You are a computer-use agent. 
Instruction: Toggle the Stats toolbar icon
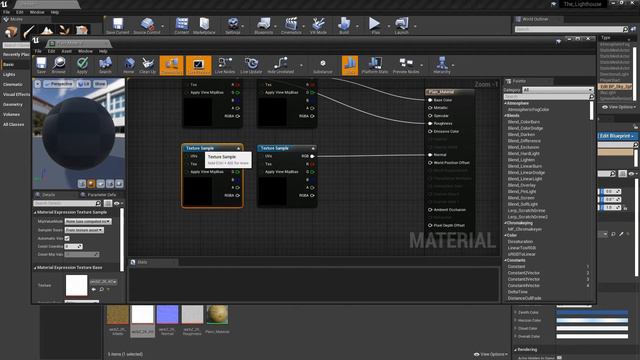tap(350, 65)
